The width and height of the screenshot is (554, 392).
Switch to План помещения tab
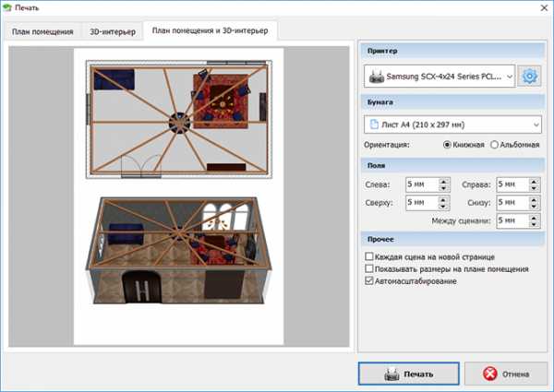(x=42, y=32)
